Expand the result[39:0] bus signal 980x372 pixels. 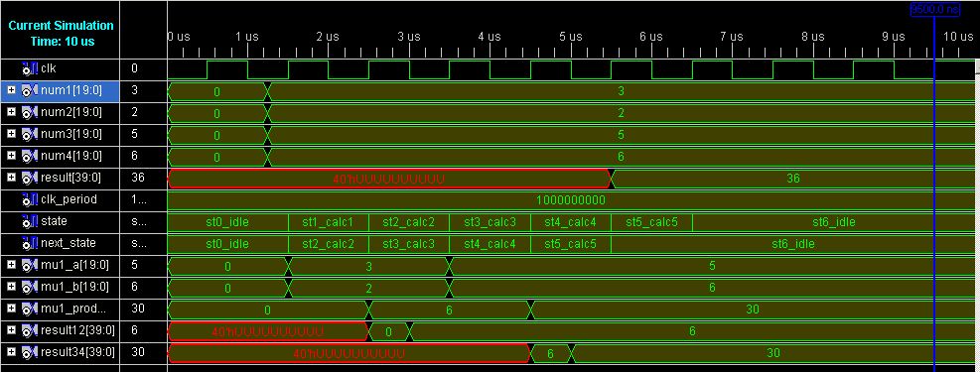pos(12,178)
